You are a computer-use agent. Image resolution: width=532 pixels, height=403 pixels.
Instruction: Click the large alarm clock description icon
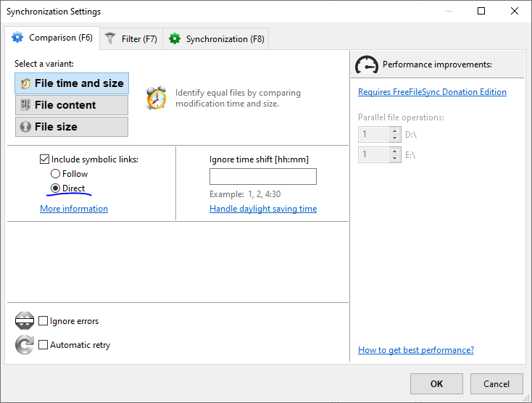click(x=157, y=98)
